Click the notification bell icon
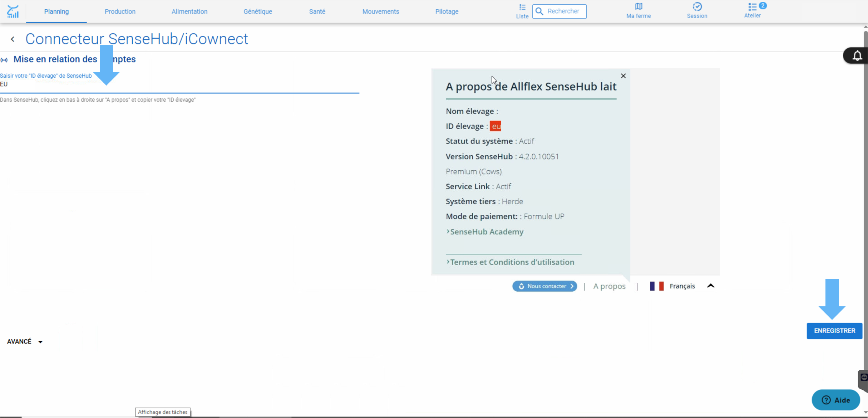This screenshot has height=418, width=868. 857,56
